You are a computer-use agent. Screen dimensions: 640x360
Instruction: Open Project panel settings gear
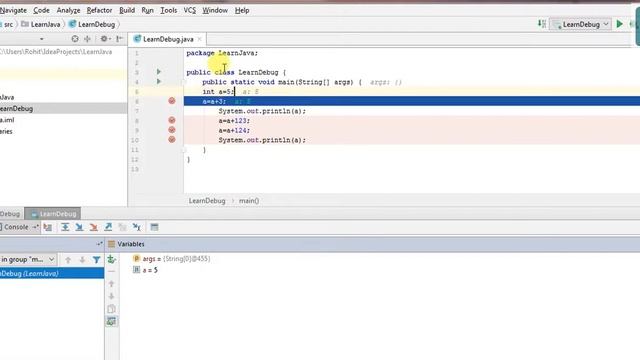click(x=105, y=39)
